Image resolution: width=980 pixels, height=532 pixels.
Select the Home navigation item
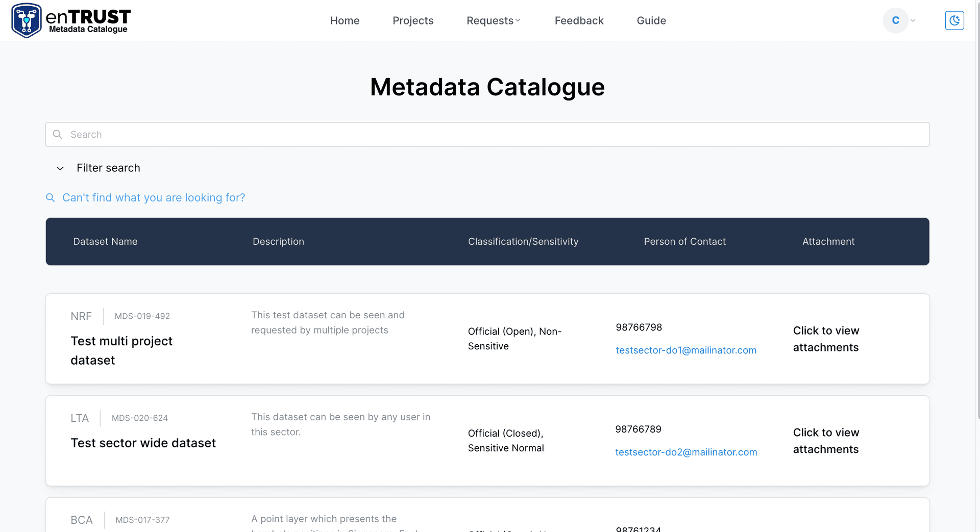click(x=345, y=20)
